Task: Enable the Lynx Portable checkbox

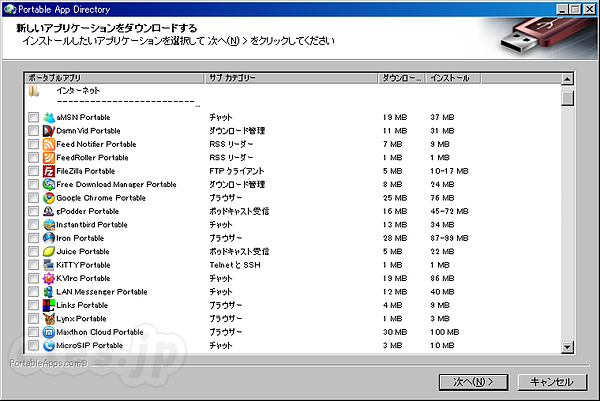Action: coord(34,318)
